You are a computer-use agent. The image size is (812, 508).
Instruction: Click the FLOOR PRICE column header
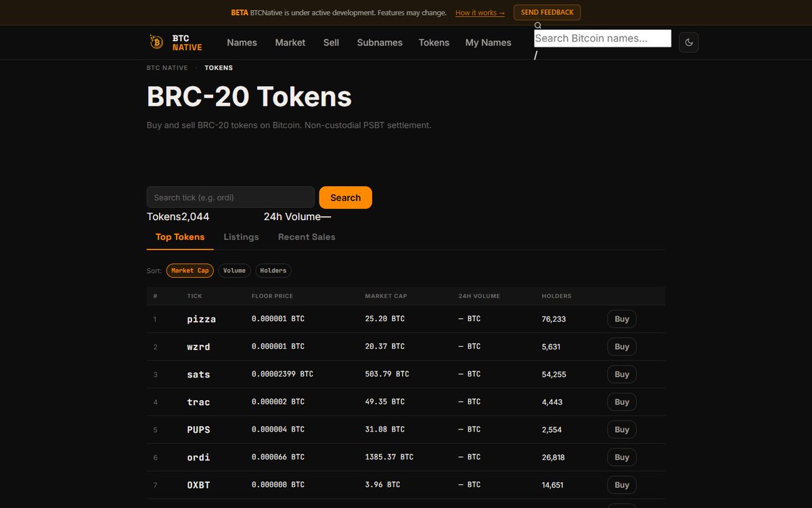click(x=272, y=296)
